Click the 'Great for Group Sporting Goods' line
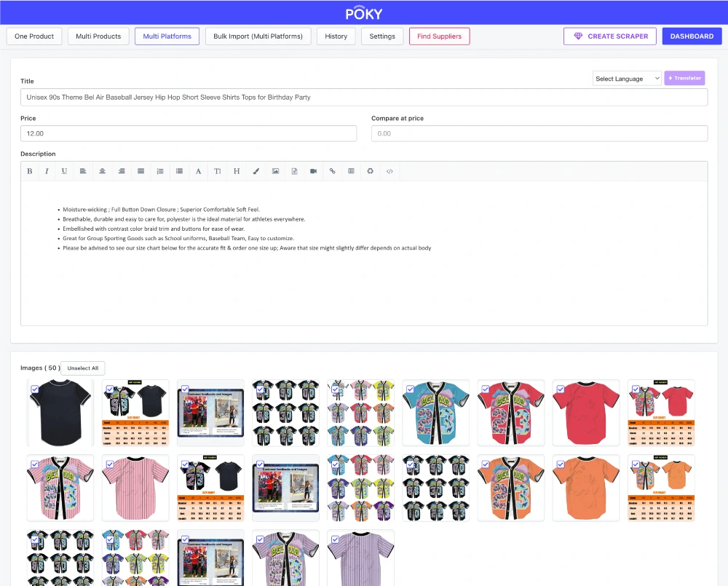Viewport: 728px width, 586px height. [x=178, y=238]
